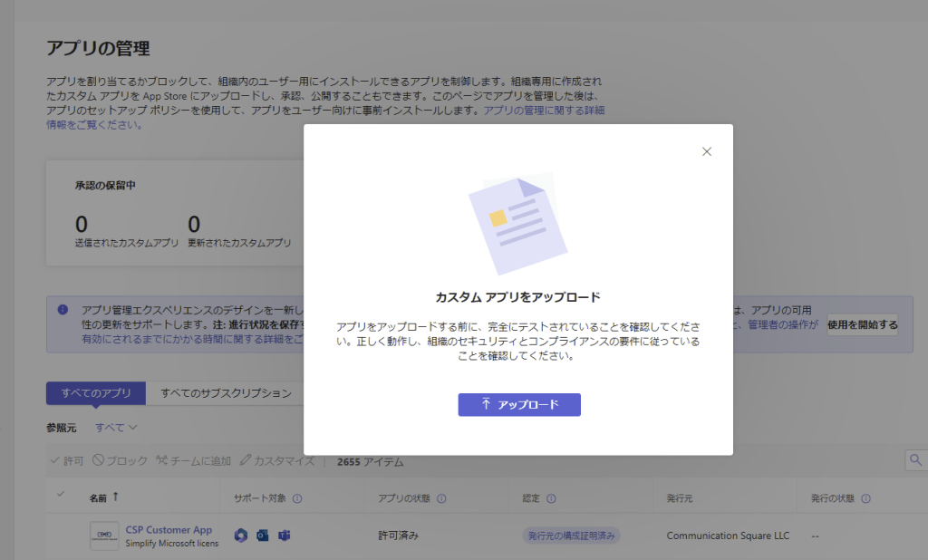Switch to the すべてのサブスクリプション tab
This screenshot has width=928, height=560.
click(x=226, y=393)
